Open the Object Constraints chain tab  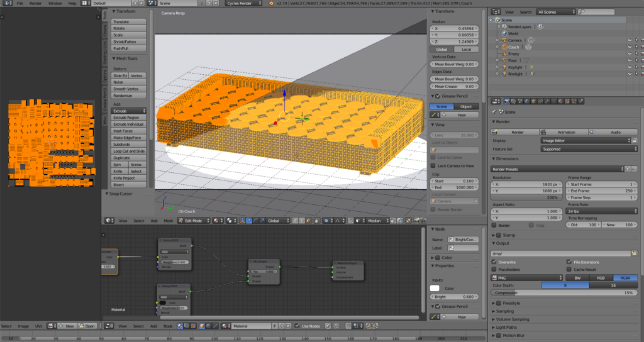540,101
